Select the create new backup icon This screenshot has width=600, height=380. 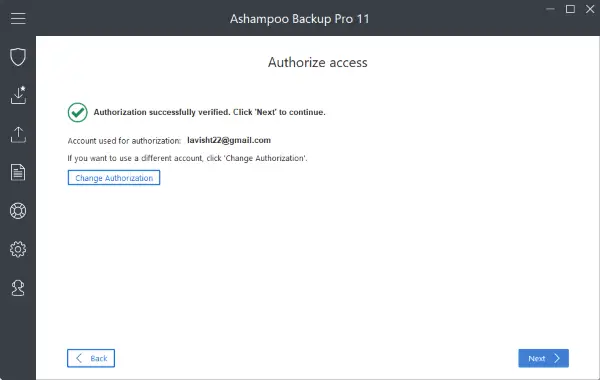pyautogui.click(x=18, y=95)
